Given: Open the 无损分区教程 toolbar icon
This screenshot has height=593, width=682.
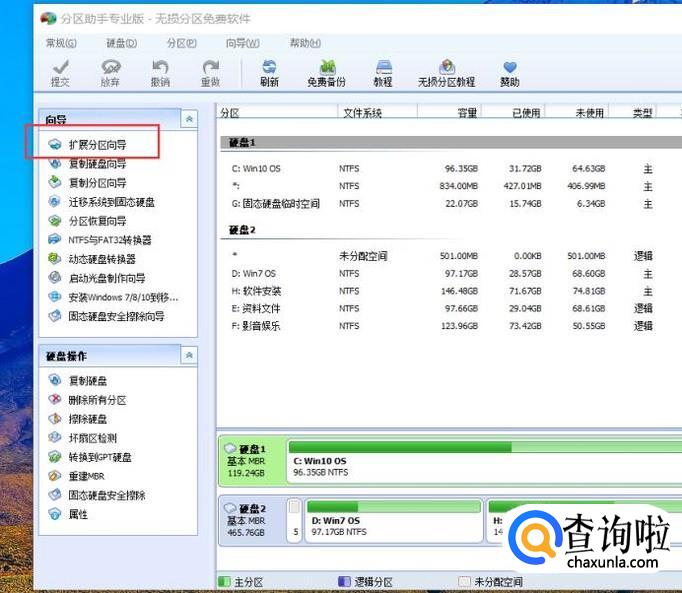Looking at the screenshot, I should 446,73.
